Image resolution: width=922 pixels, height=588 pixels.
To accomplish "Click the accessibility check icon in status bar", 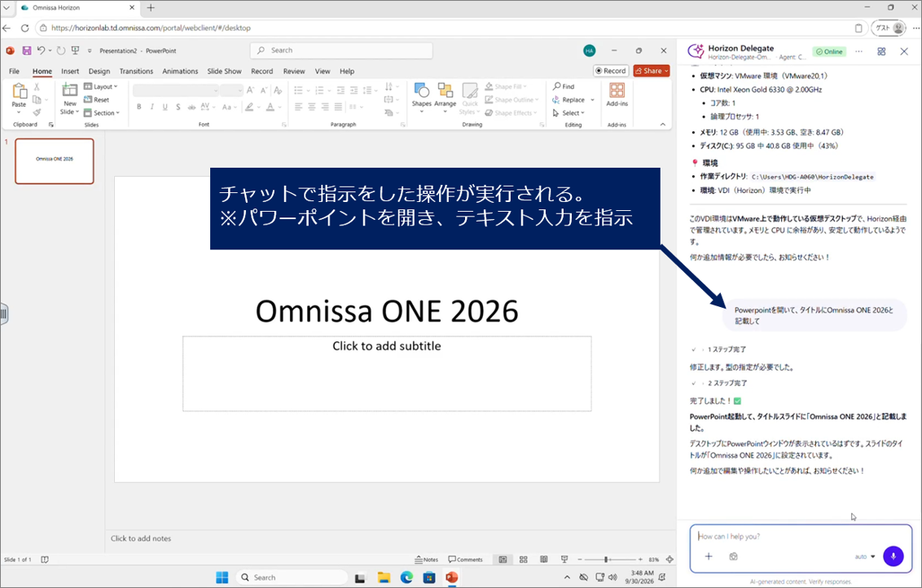I will click(x=45, y=559).
